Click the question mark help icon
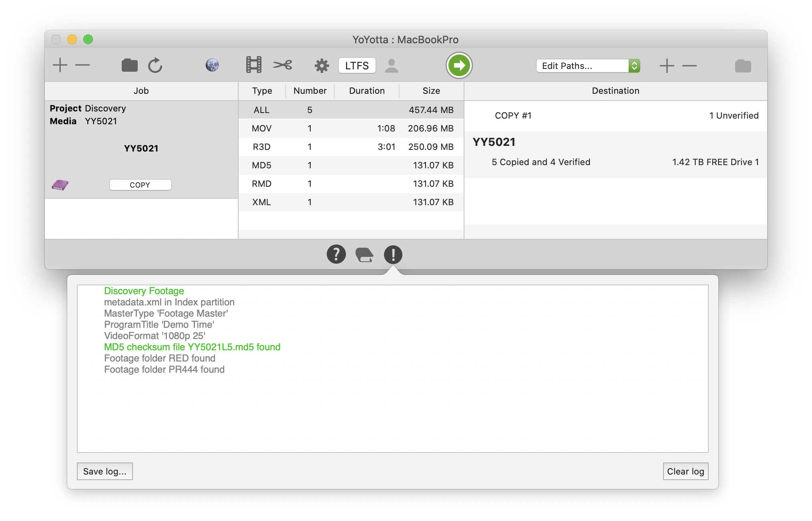 336,254
